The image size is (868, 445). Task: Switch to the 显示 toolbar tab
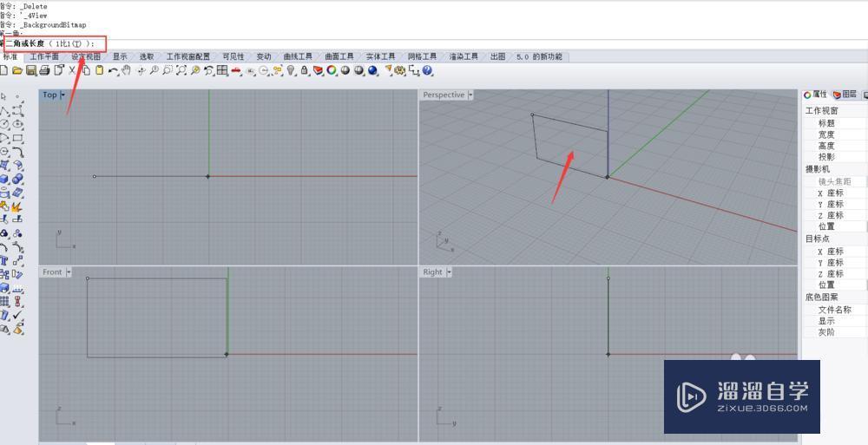click(x=120, y=56)
